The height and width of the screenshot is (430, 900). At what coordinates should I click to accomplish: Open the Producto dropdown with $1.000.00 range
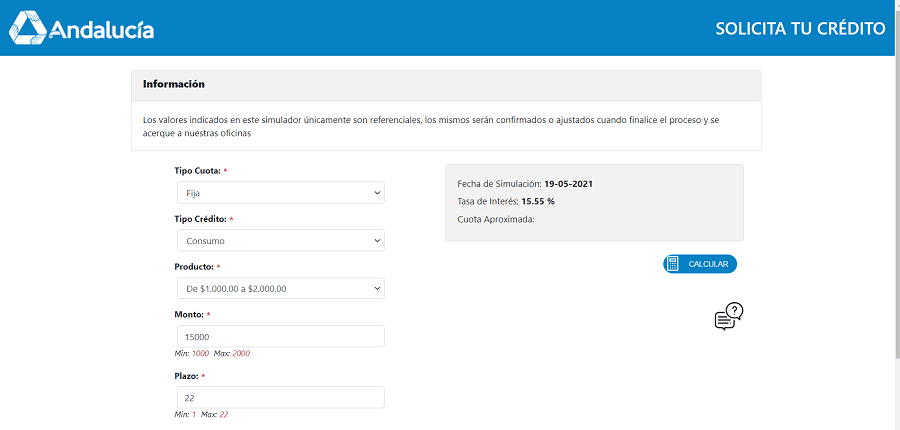[279, 289]
